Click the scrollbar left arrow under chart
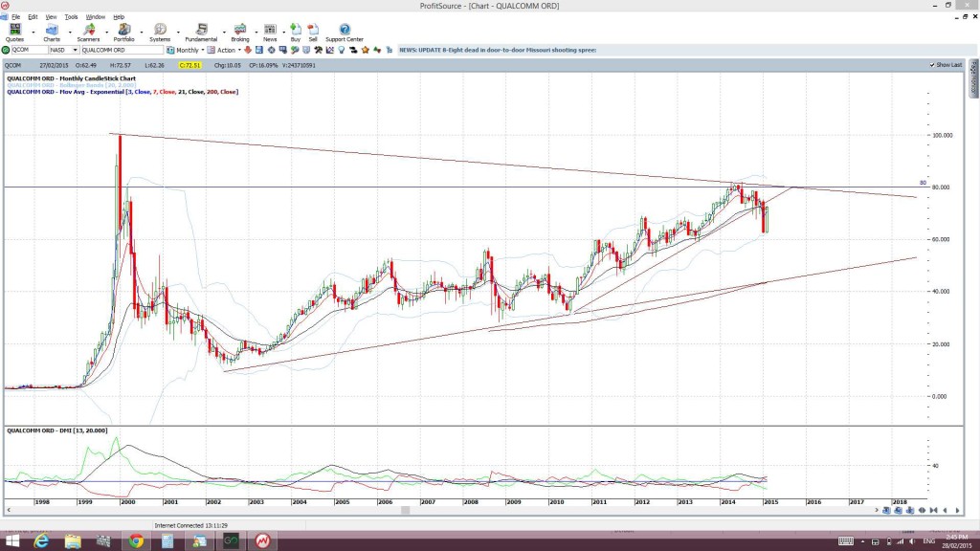 pyautogui.click(x=8, y=511)
